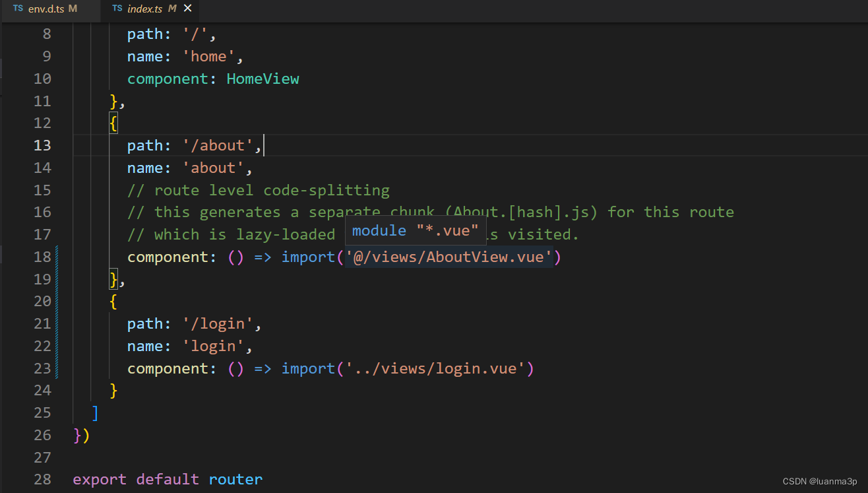868x493 pixels.
Task: Click the 'login' name string on line 22
Action: click(213, 346)
